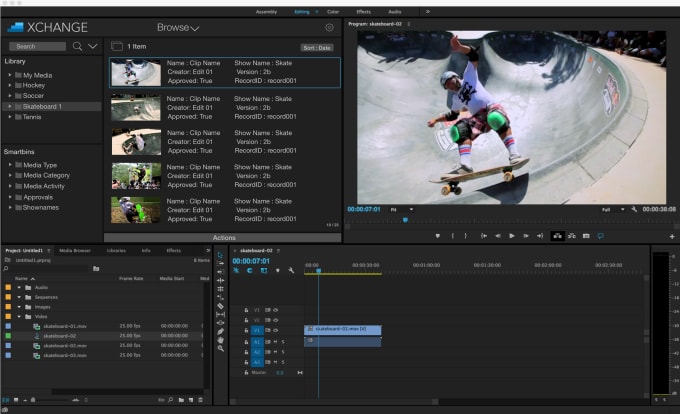680x414 pixels.
Task: Open the Media Browser panel tab
Action: 75,251
